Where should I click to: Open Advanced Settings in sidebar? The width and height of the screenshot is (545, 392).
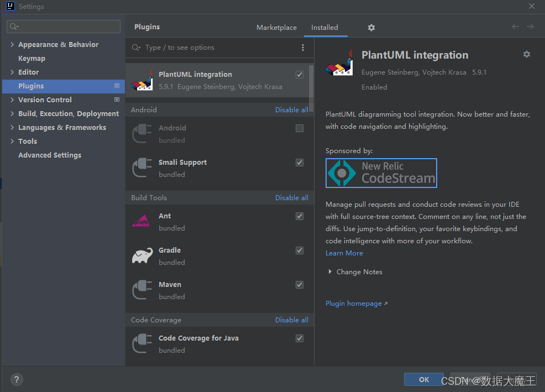pyautogui.click(x=50, y=155)
